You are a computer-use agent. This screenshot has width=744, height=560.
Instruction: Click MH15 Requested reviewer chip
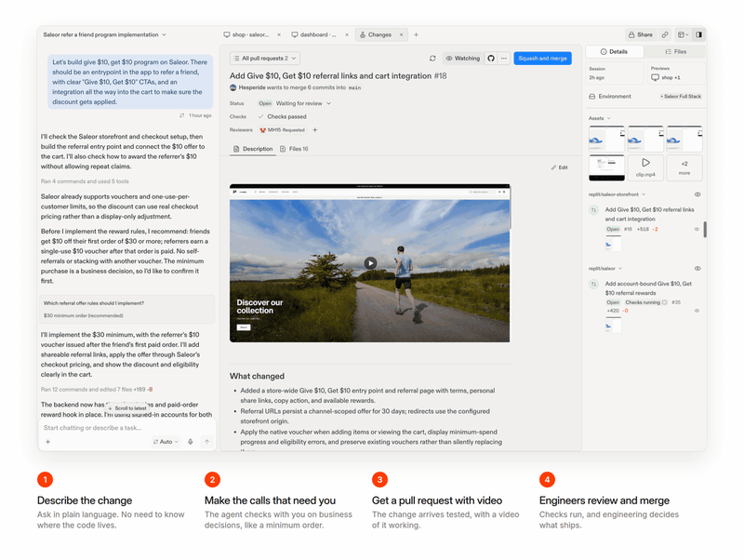click(283, 130)
